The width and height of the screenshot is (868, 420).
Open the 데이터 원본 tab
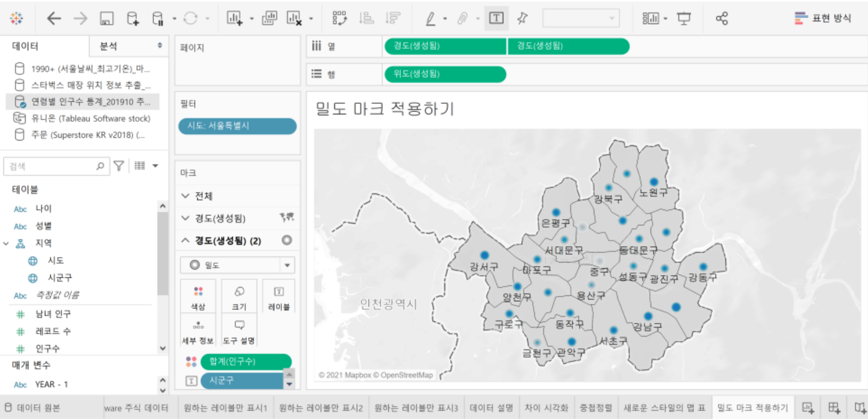[x=33, y=408]
